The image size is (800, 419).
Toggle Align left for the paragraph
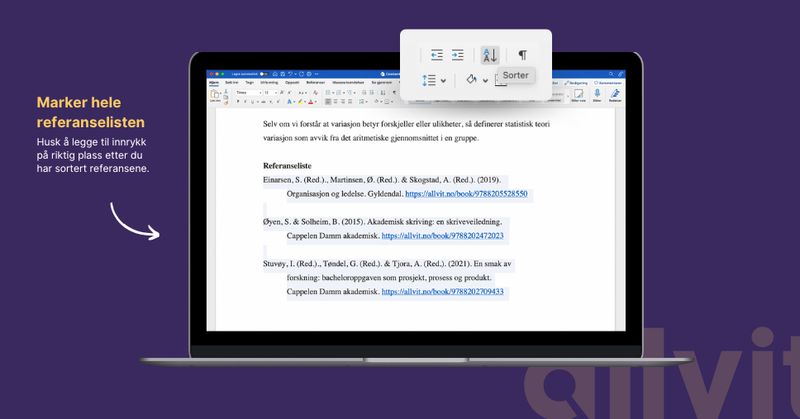(328, 102)
